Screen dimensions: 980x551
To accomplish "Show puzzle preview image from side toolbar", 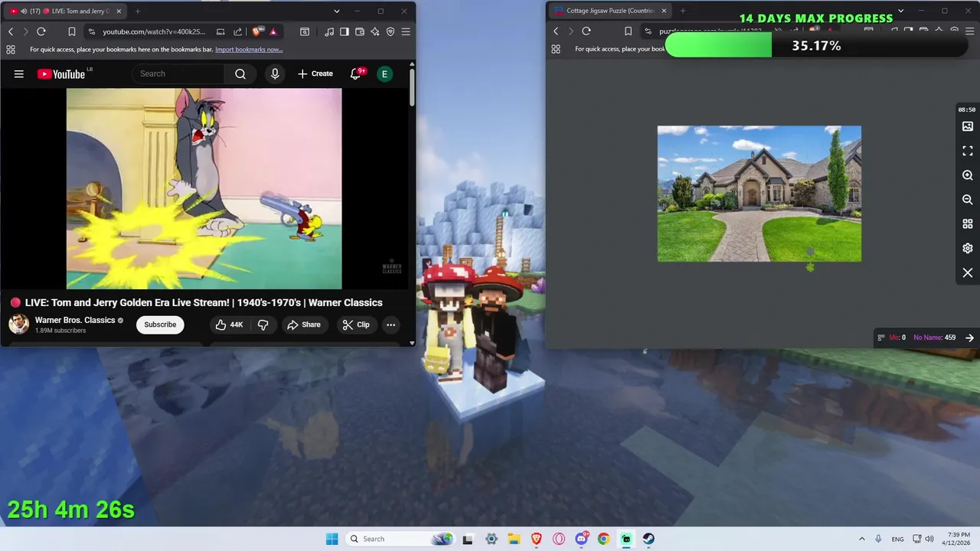I will [x=968, y=126].
